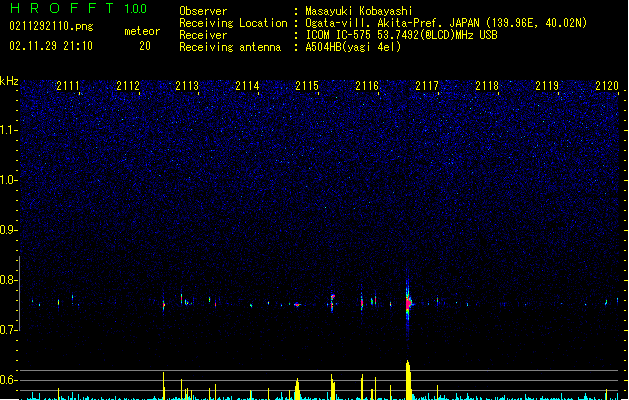
Task: Click the 0.8 kHz frequency label
Action: (8, 280)
